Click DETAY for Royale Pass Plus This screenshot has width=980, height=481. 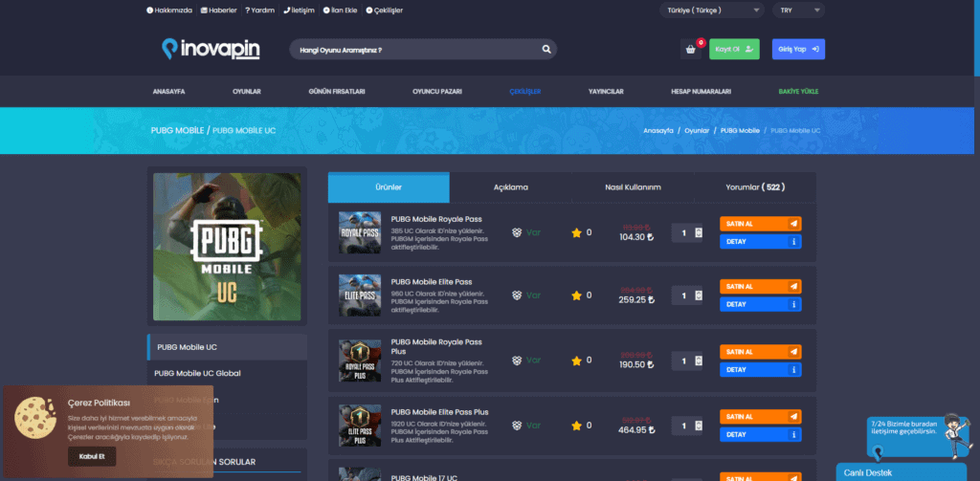[761, 370]
